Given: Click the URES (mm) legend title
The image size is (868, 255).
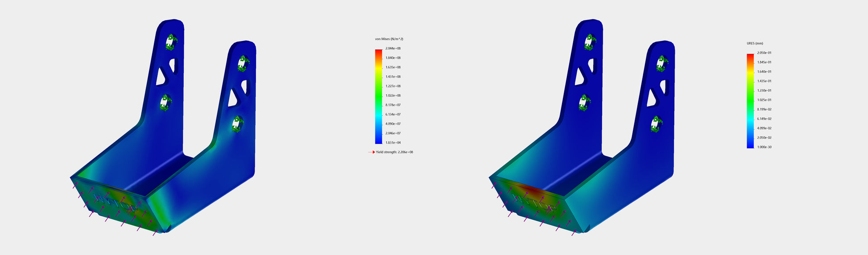Looking at the screenshot, I should [755, 44].
